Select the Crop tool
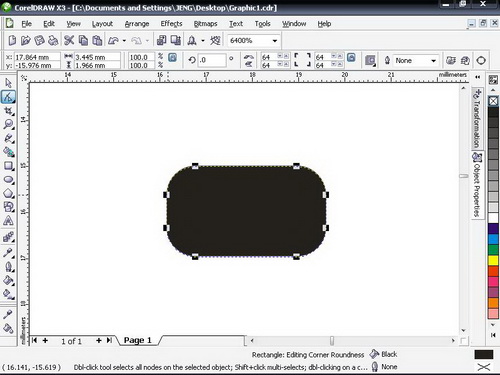 [x=8, y=111]
